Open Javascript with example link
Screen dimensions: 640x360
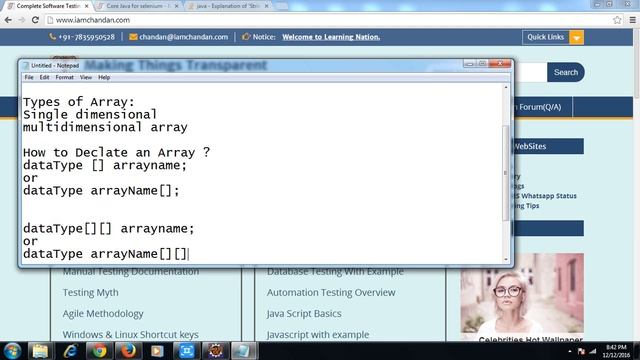click(318, 334)
